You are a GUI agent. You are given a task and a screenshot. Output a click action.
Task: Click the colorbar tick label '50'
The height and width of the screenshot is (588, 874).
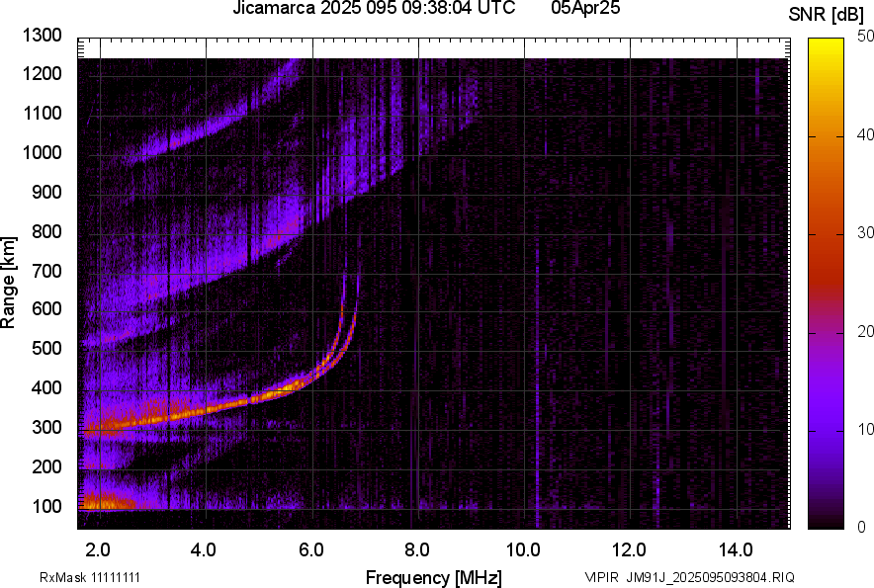(865, 37)
